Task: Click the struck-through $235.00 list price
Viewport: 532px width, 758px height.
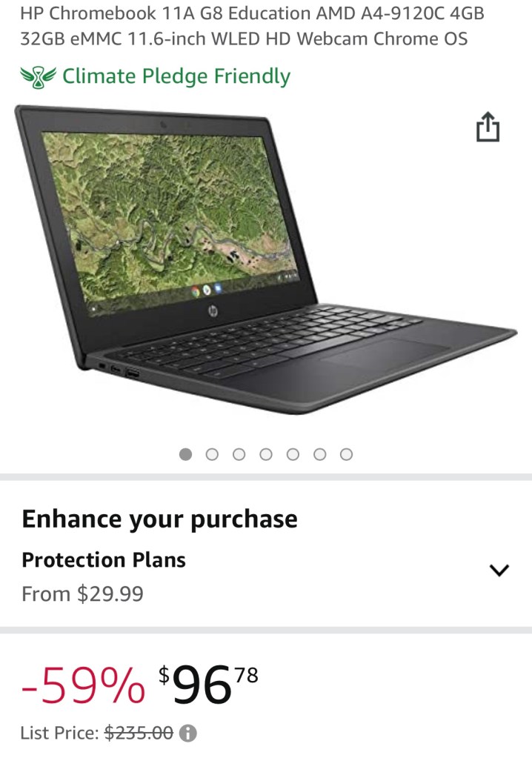Action: point(139,733)
